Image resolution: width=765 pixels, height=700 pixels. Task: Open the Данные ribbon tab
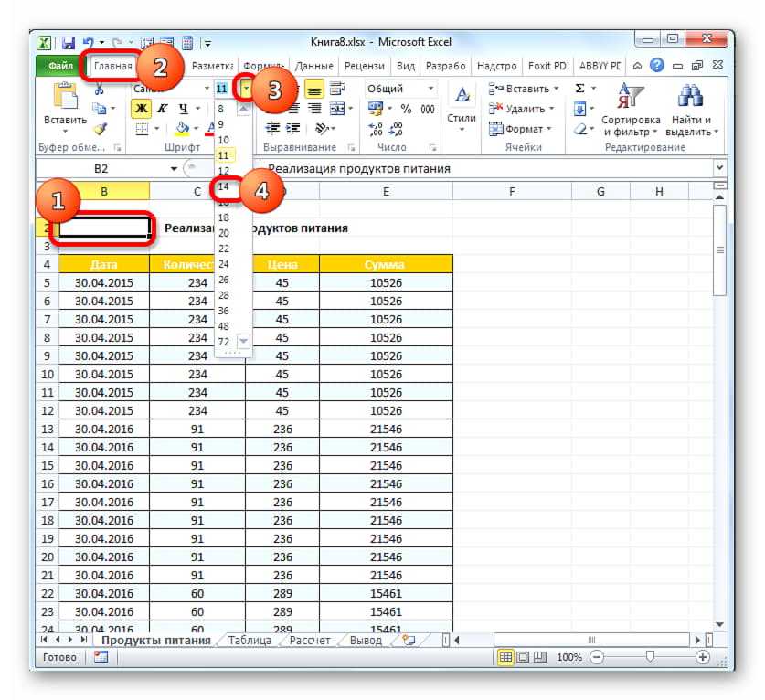tap(314, 66)
